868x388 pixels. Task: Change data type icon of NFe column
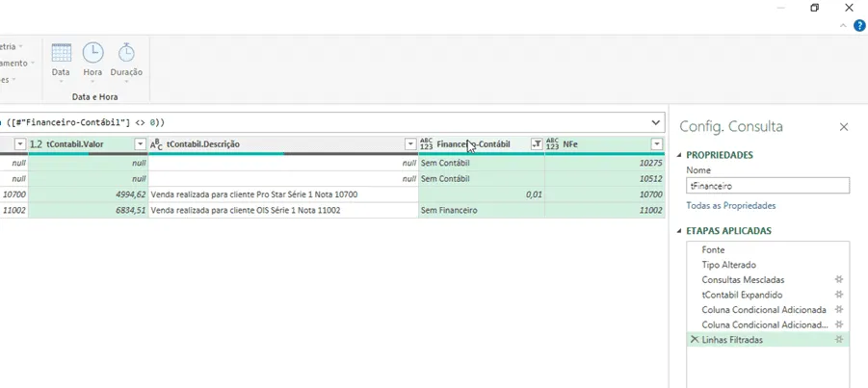click(552, 144)
